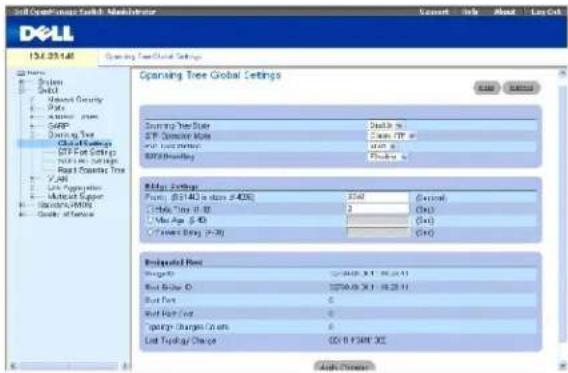Screen dimensions: 568x373
Task: Click the Dell logo in the banner
Action: point(46,34)
